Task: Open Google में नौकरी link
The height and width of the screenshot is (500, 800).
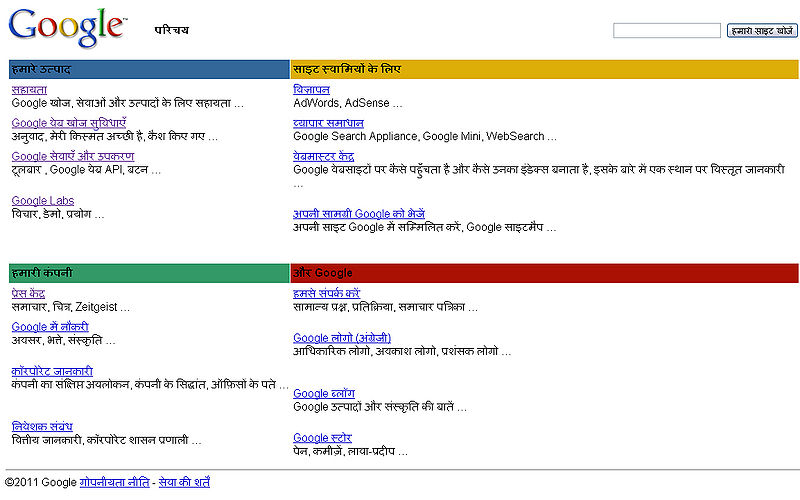Action: coord(50,327)
